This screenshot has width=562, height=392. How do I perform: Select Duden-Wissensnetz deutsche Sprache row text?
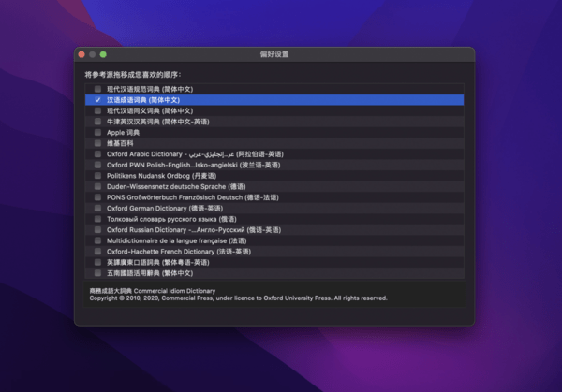(176, 186)
